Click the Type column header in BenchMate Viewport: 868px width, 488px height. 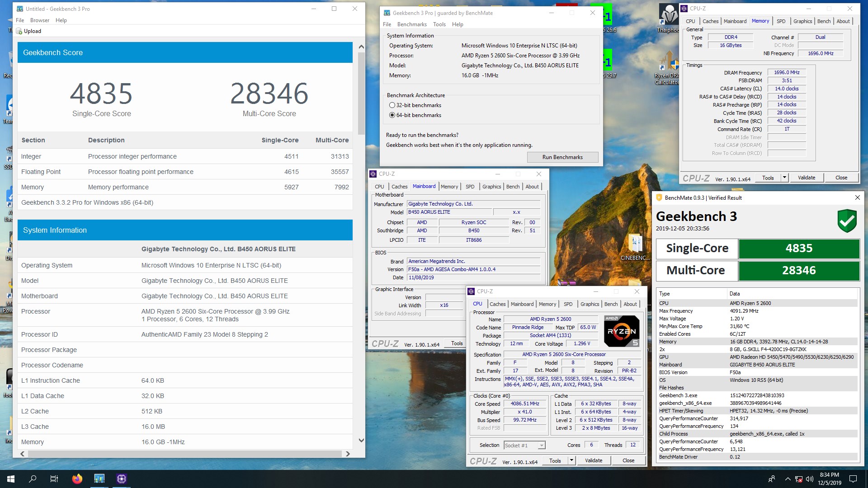(x=692, y=294)
